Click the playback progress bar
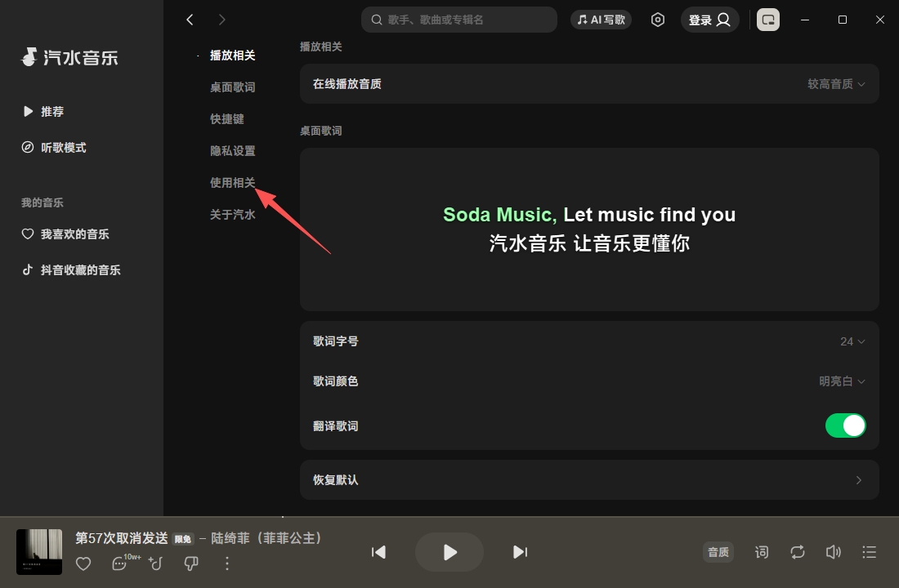 [x=449, y=517]
